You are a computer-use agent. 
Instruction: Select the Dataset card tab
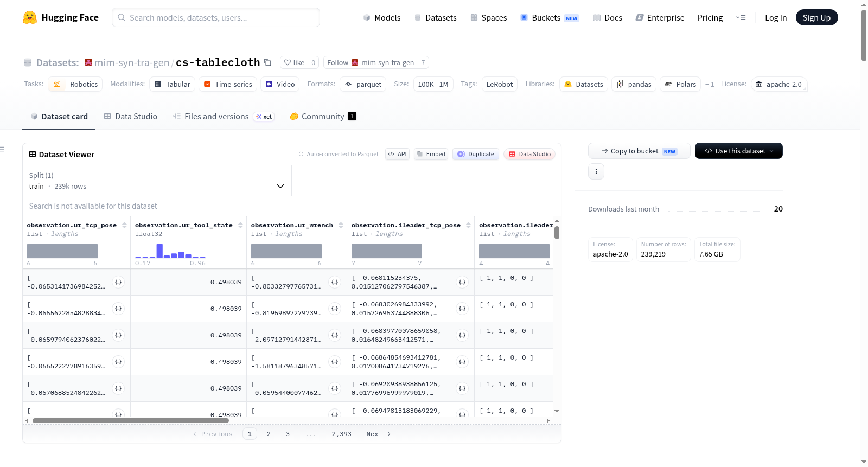pyautogui.click(x=59, y=117)
